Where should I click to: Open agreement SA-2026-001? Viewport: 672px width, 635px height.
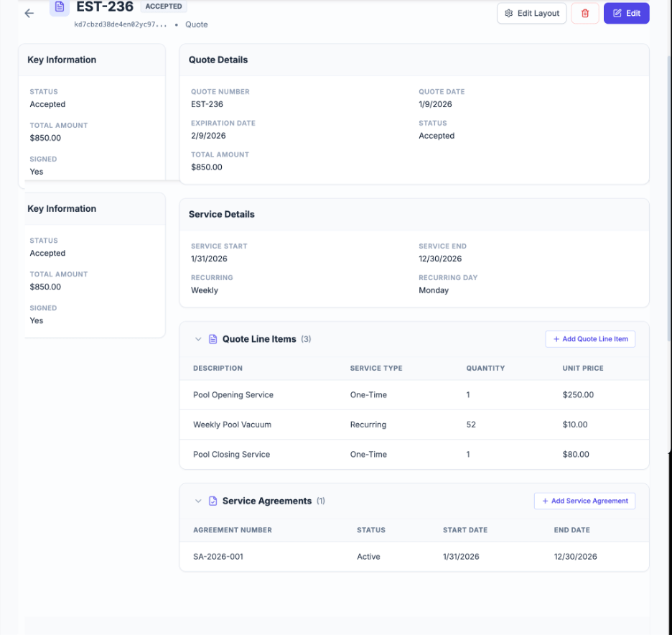click(218, 557)
